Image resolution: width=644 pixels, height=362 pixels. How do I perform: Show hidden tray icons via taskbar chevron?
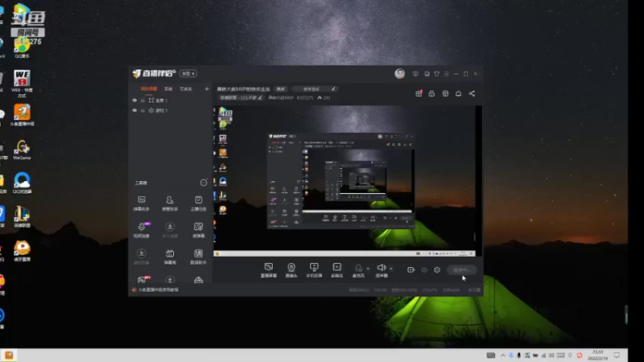502,356
